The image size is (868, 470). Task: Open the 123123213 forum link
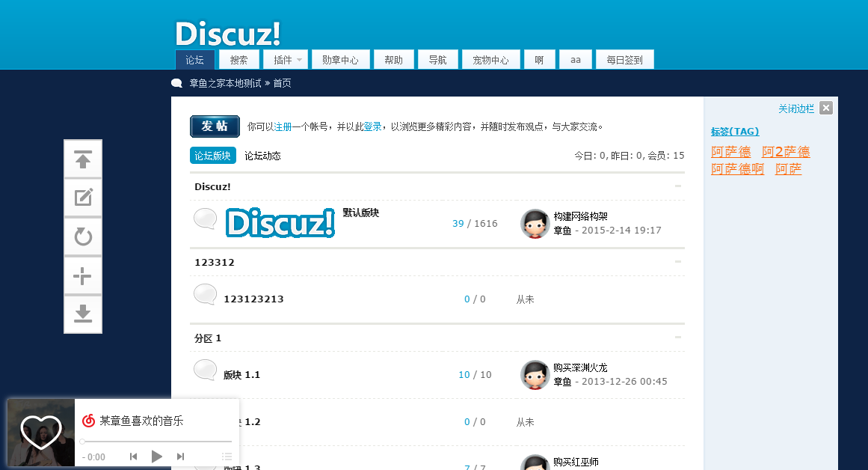[253, 299]
